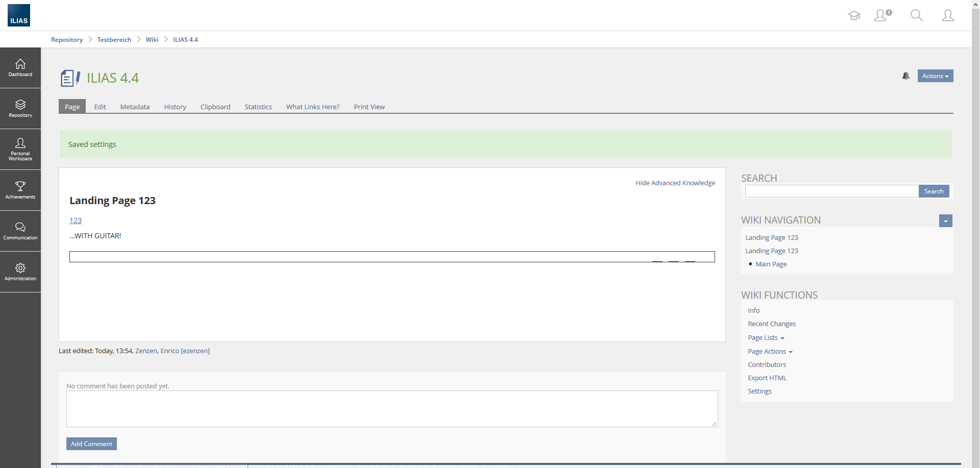Switch to the Metadata tab
The width and height of the screenshot is (980, 468).
point(135,107)
